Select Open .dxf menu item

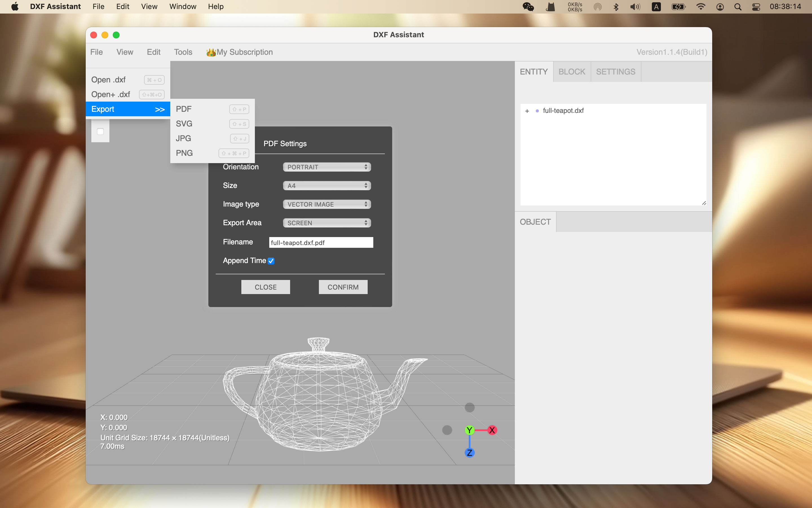pyautogui.click(x=128, y=80)
